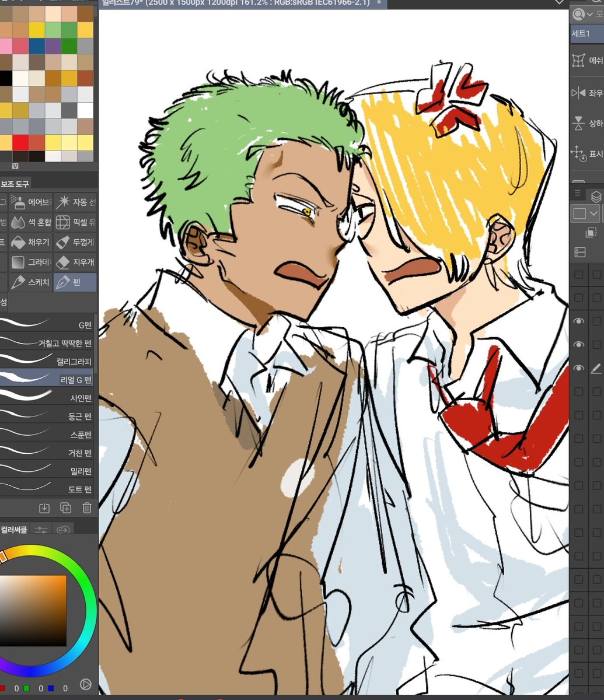Click the pen icon marking the editing layer
The height and width of the screenshot is (700, 604).
(x=596, y=368)
